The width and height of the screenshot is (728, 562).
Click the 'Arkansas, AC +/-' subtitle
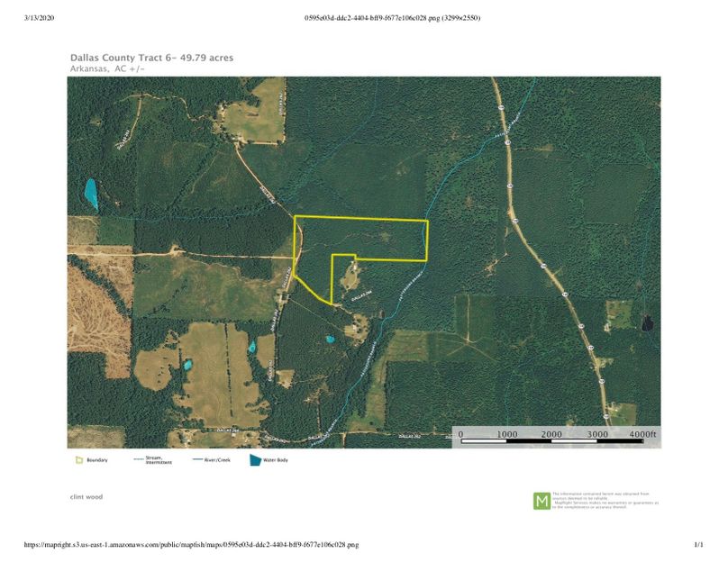click(x=107, y=68)
